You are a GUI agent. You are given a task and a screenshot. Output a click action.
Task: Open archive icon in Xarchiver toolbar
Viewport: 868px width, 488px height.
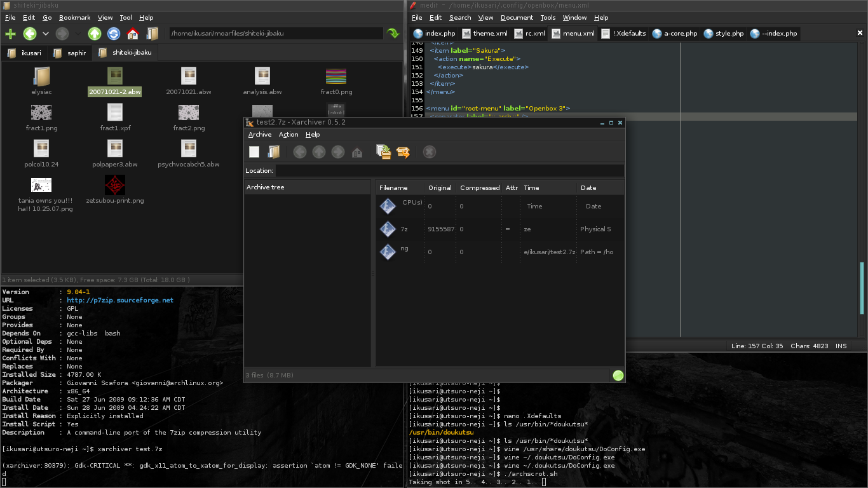tap(274, 151)
